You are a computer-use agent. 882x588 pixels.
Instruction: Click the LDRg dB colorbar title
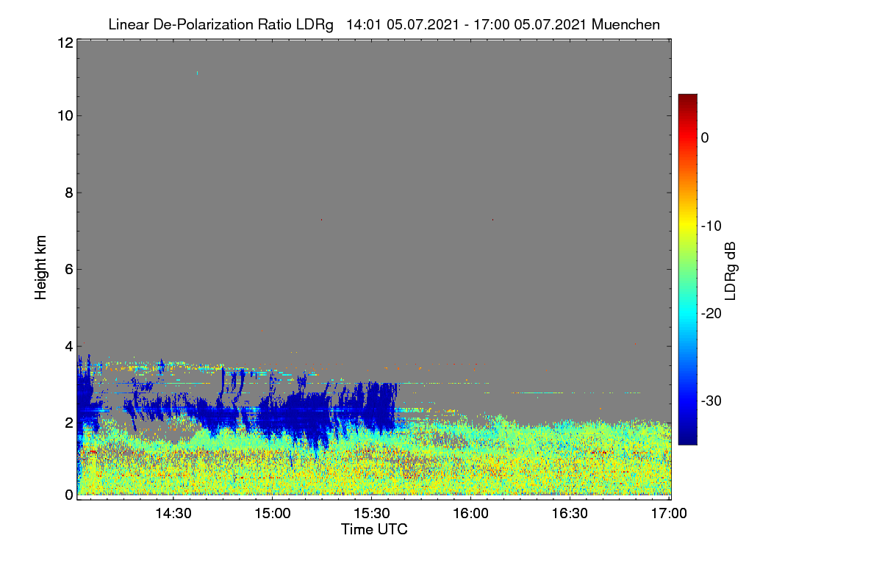[x=731, y=270]
